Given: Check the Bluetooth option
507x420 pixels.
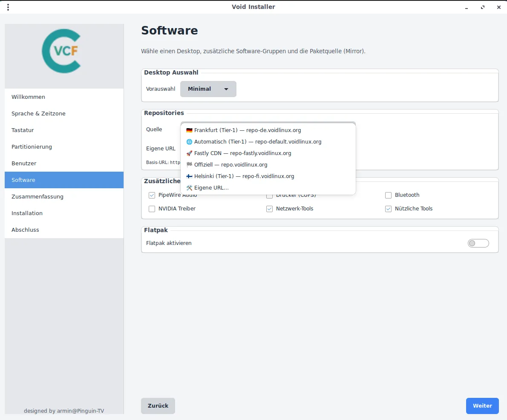Looking at the screenshot, I should pos(388,195).
